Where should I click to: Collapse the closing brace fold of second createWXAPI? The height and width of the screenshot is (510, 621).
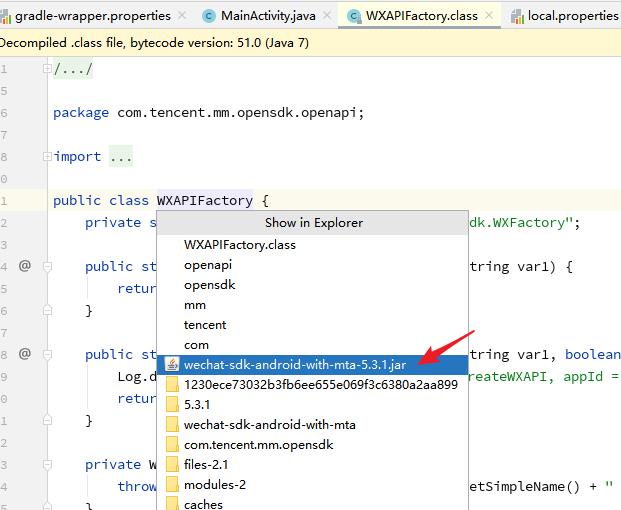pos(47,420)
